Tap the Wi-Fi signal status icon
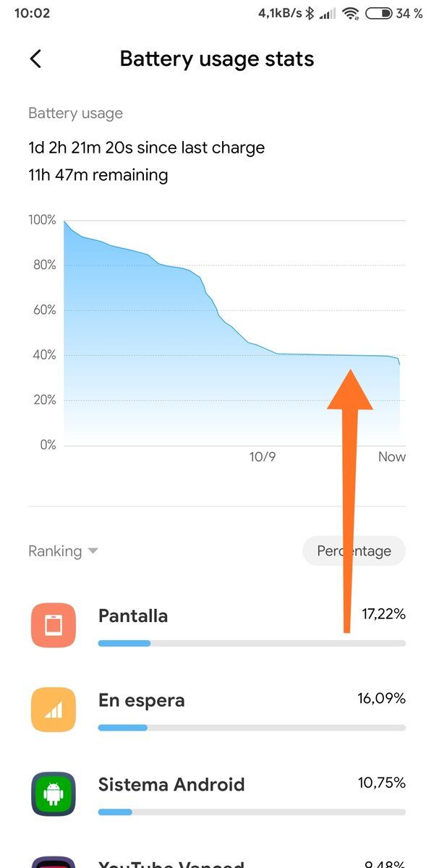This screenshot has height=868, width=434. click(351, 13)
